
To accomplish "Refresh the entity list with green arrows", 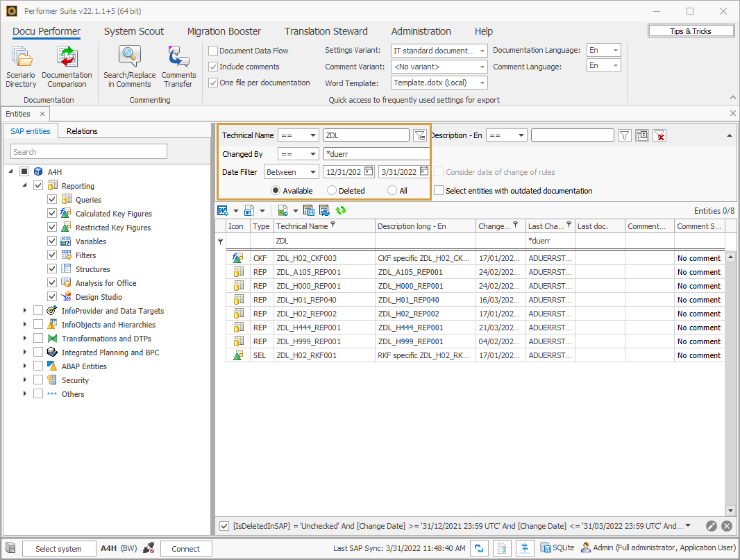I will pyautogui.click(x=342, y=210).
